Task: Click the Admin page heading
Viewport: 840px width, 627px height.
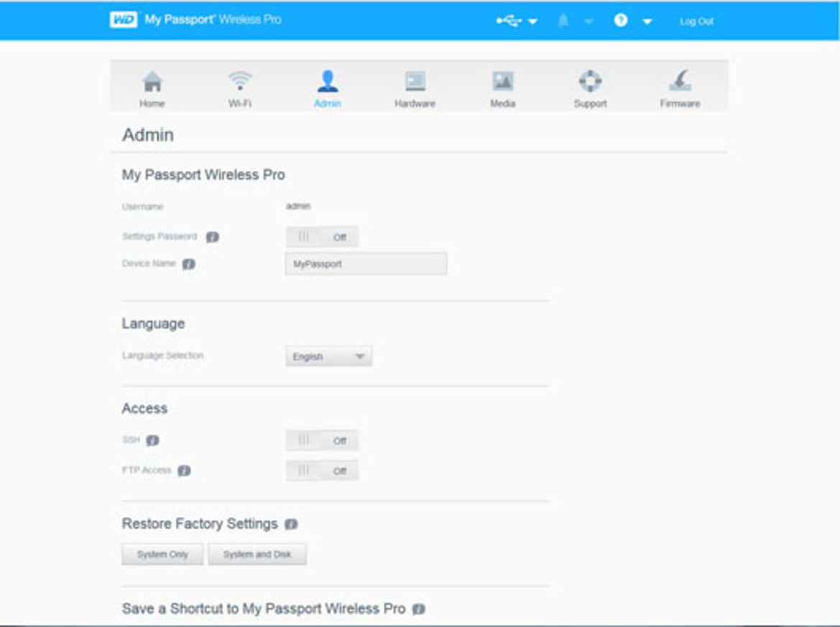Action: [x=148, y=135]
